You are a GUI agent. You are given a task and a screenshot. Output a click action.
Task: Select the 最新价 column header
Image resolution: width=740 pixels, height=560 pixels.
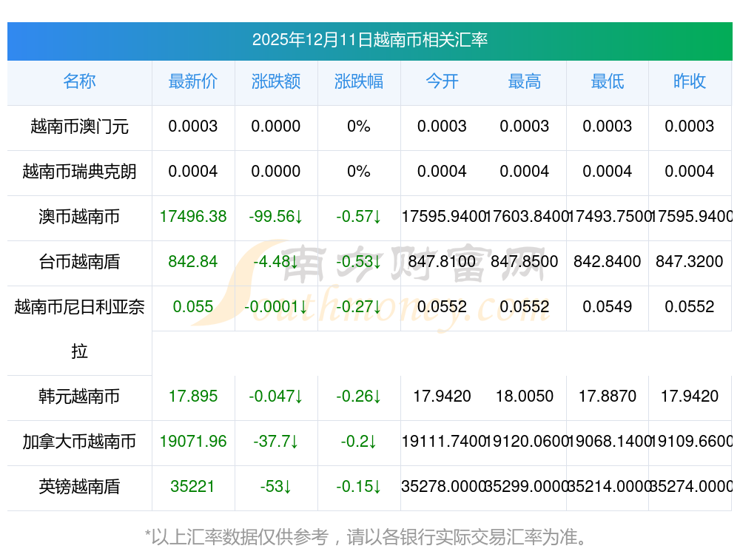[x=193, y=81]
